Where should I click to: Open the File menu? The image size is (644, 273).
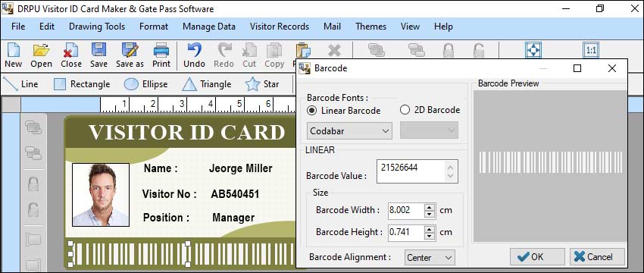pos(18,27)
